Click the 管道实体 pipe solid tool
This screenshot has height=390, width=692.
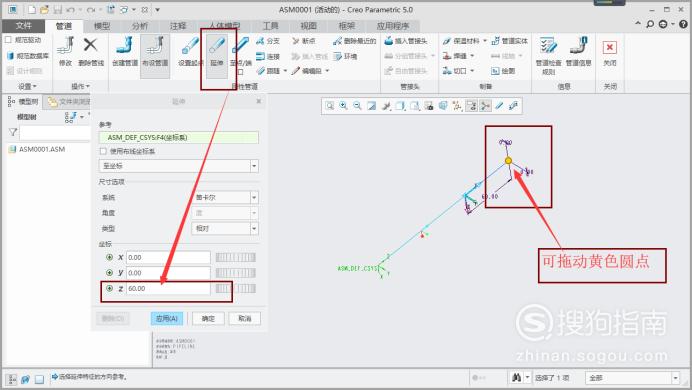[x=509, y=41]
